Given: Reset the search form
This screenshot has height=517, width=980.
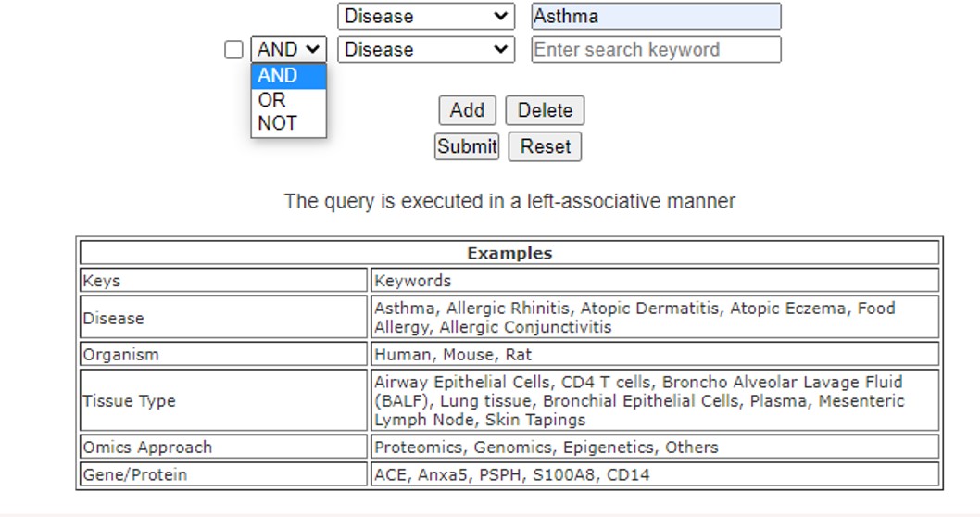Looking at the screenshot, I should click(x=545, y=146).
